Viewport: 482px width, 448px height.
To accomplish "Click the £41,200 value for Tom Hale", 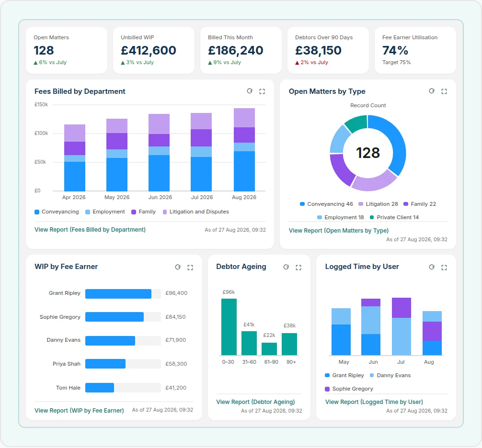I will click(x=176, y=388).
